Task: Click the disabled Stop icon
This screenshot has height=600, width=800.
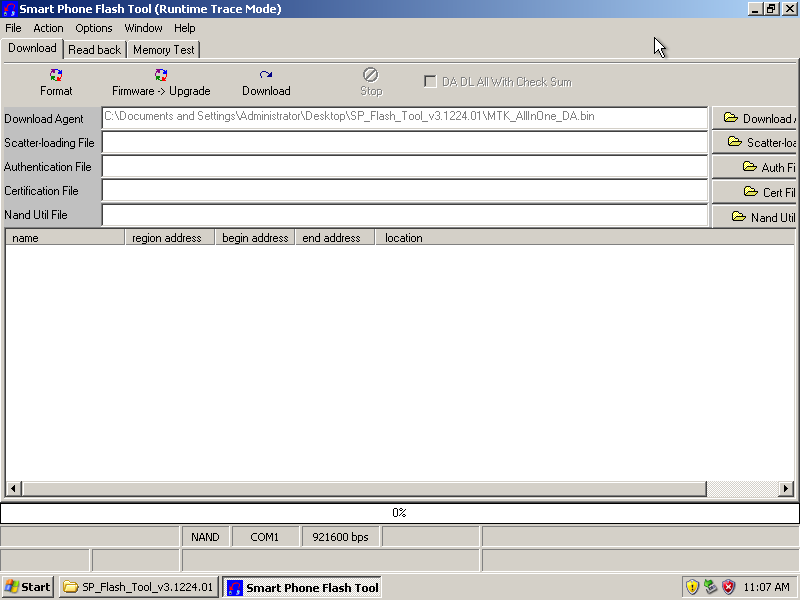Action: [370, 75]
